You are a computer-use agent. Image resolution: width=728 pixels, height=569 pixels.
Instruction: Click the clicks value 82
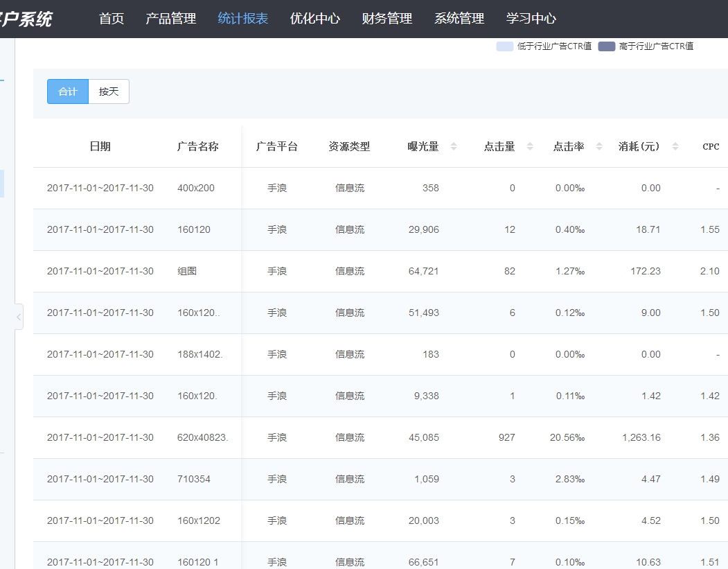click(510, 271)
